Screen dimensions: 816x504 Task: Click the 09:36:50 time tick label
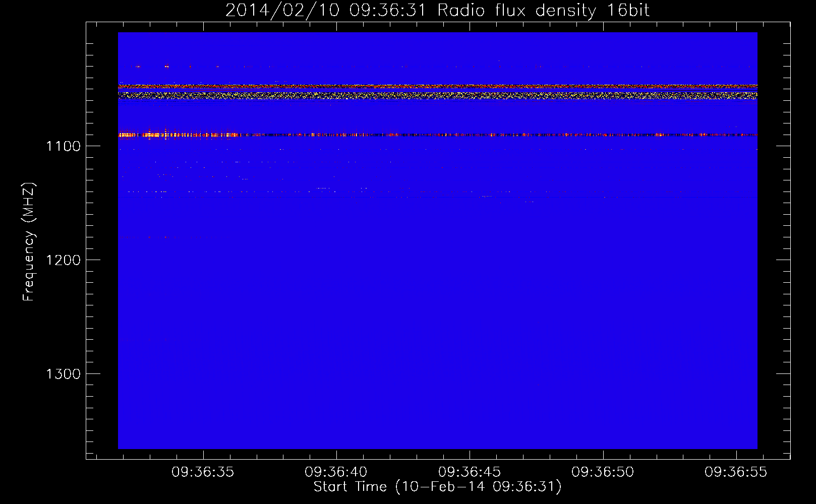click(603, 472)
